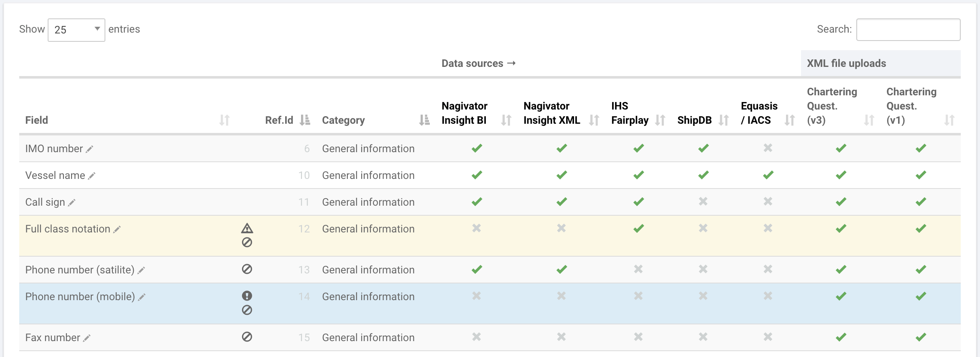Screen dimensions: 980x357
Task: Sort by Nagivator Insight XML column
Action: [594, 120]
